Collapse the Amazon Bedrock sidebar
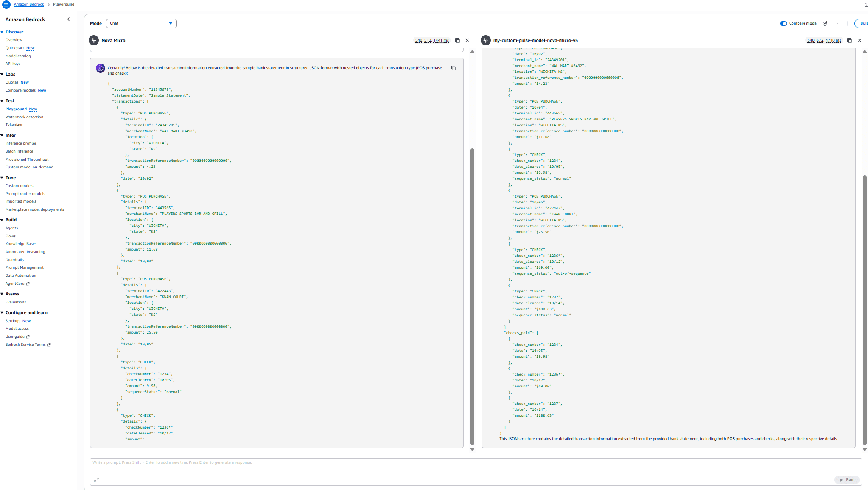The width and height of the screenshot is (868, 490). pyautogui.click(x=68, y=19)
